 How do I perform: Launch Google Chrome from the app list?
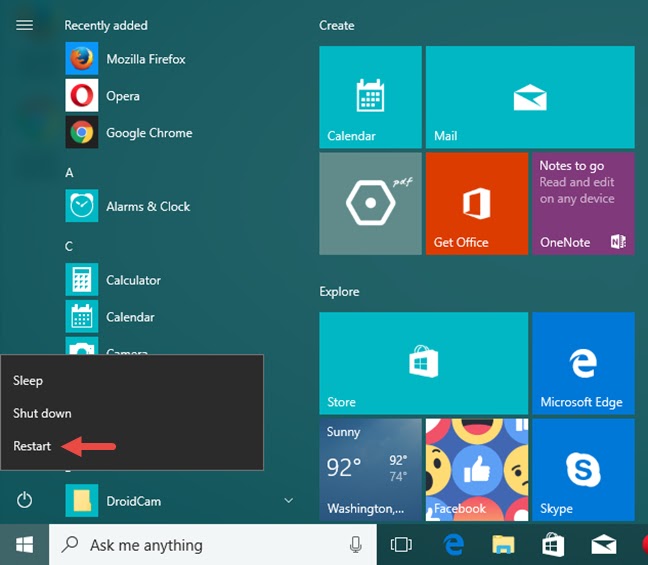point(129,133)
